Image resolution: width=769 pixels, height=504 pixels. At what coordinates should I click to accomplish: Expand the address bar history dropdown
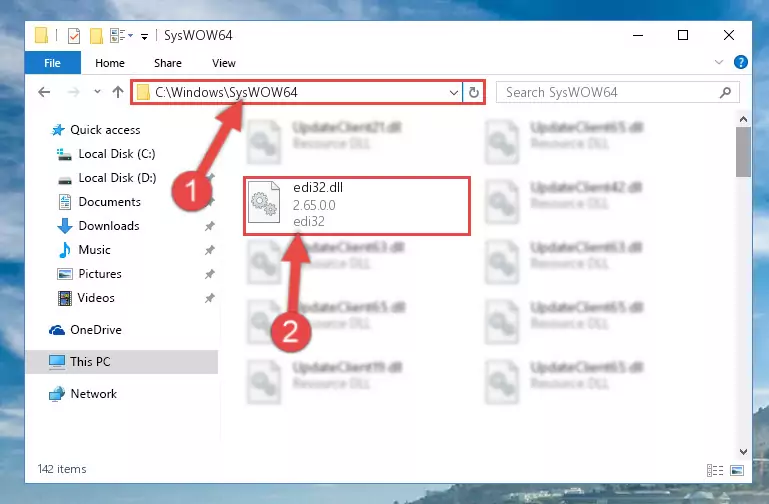(x=454, y=92)
